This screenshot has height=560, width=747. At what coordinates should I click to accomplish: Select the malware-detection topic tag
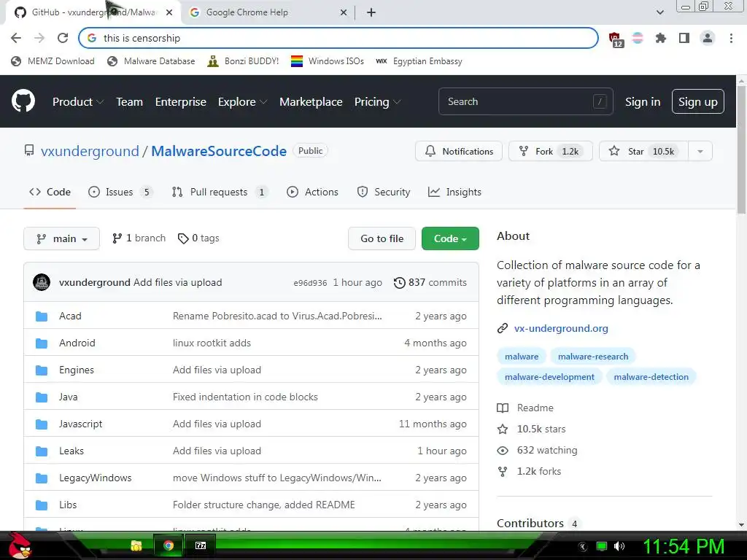[651, 377]
